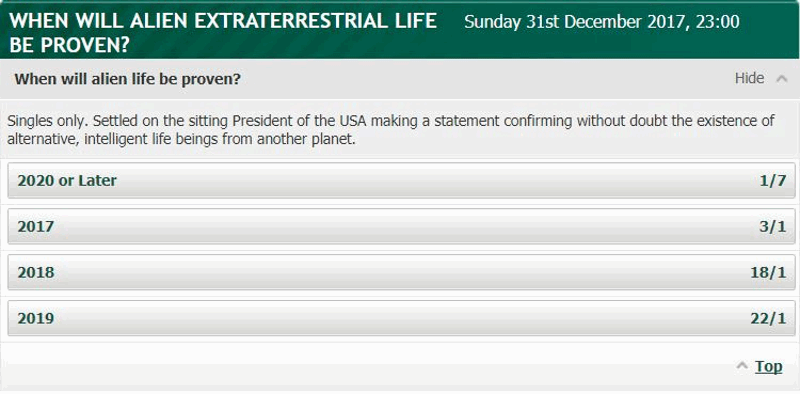Image resolution: width=800 pixels, height=394 pixels.
Task: Jump back to Top of page
Action: coord(768,366)
